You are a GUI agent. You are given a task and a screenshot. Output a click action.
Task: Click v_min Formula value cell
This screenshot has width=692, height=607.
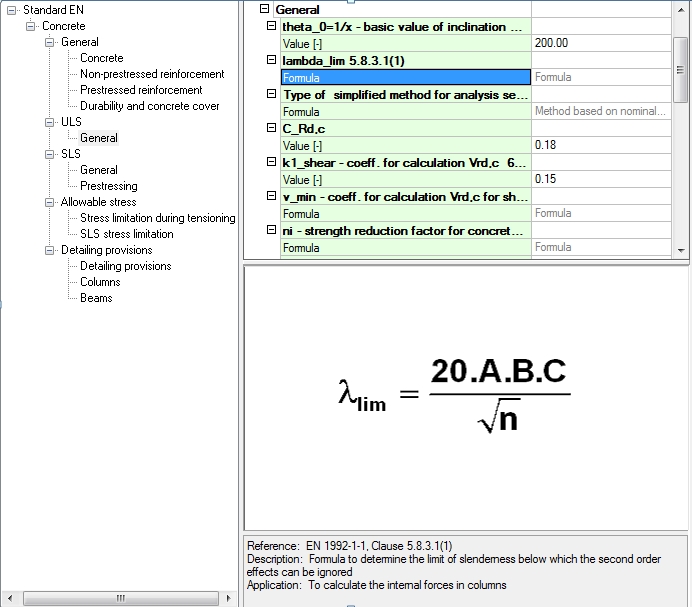point(601,213)
